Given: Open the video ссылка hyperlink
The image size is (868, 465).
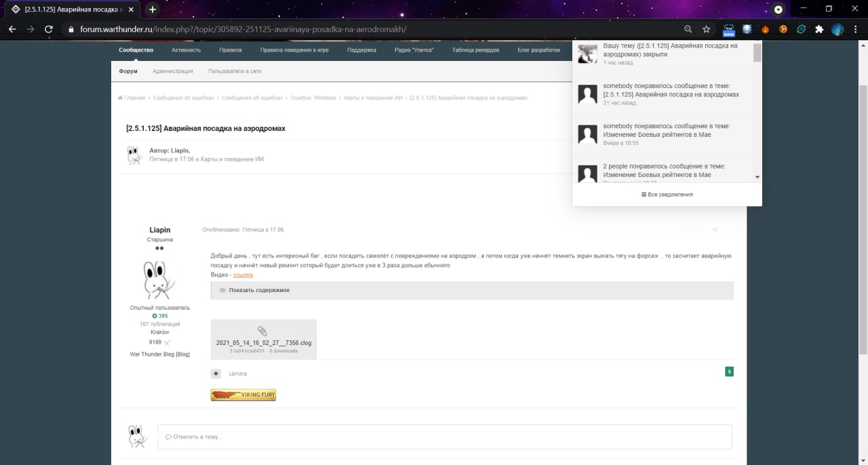Looking at the screenshot, I should [x=243, y=275].
